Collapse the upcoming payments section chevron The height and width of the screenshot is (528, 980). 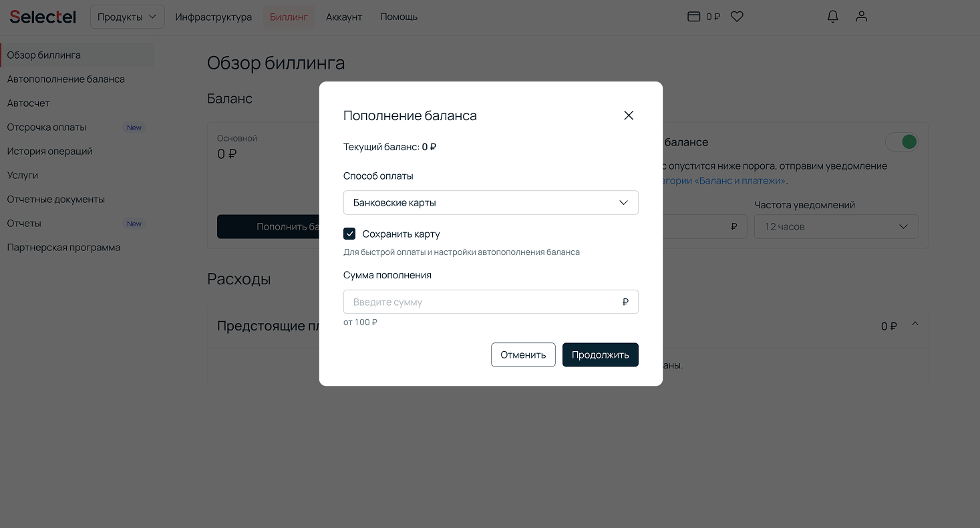tap(915, 324)
